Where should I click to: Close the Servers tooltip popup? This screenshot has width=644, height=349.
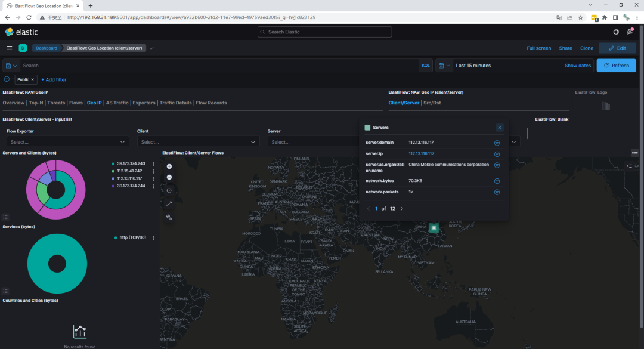[x=500, y=128]
